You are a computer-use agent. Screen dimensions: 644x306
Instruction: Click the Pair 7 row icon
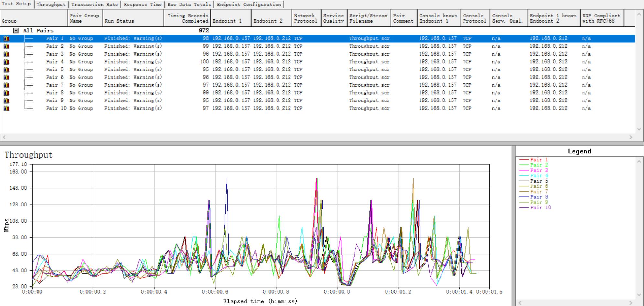pos(6,85)
